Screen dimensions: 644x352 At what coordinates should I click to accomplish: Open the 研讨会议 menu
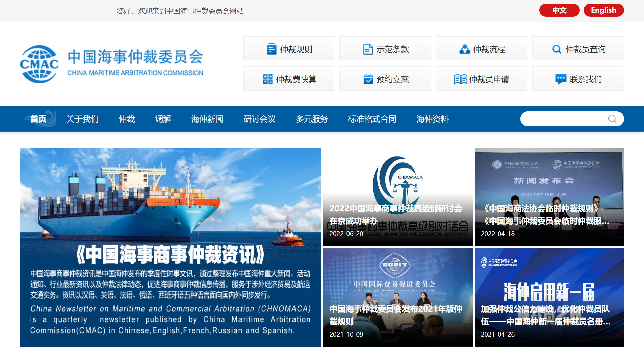point(260,119)
